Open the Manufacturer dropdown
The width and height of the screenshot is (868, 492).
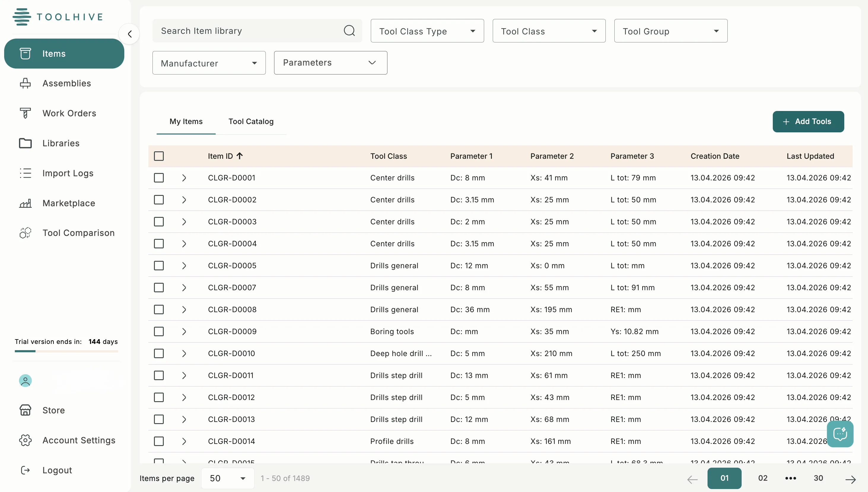209,63
